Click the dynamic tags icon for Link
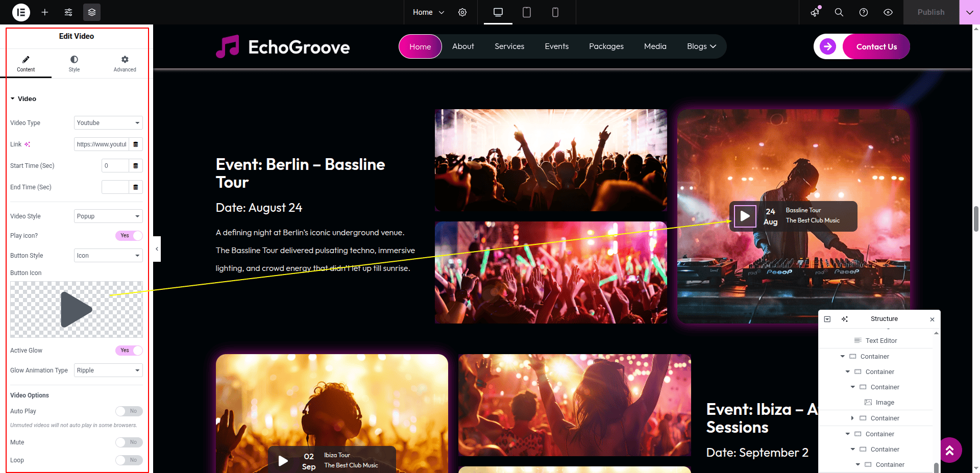The height and width of the screenshot is (473, 980). click(x=135, y=144)
